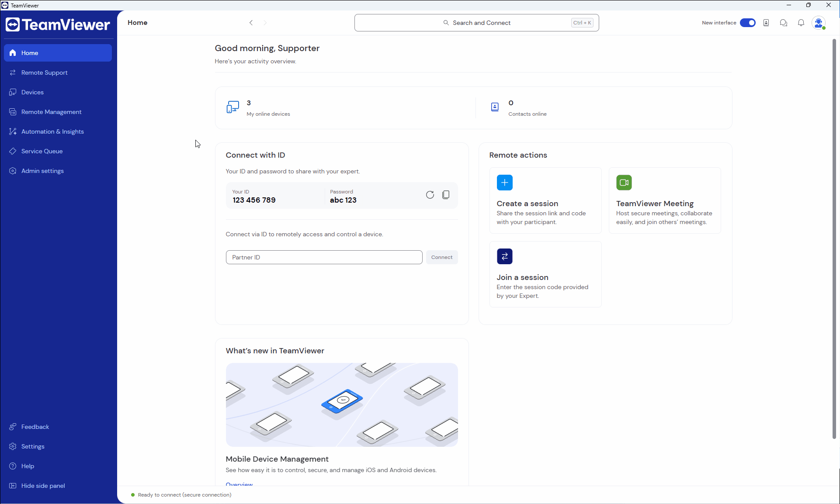Image resolution: width=840 pixels, height=504 pixels.
Task: Click the Settings gear icon
Action: pos(13,446)
